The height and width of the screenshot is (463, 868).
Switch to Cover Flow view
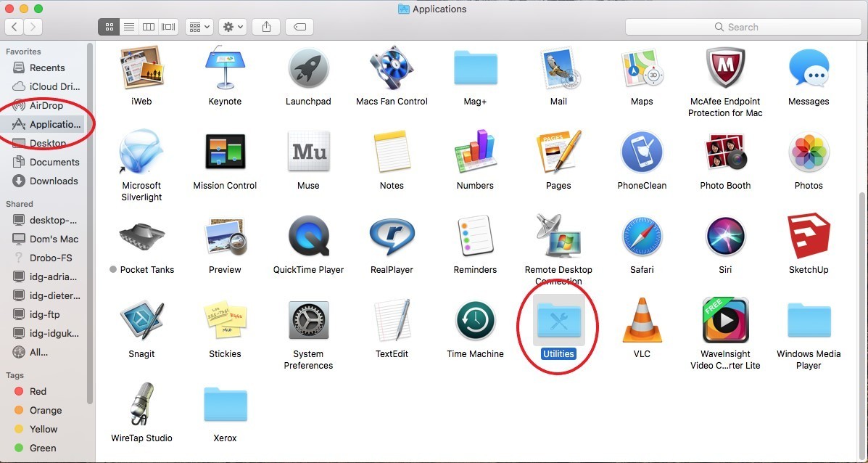coord(168,27)
